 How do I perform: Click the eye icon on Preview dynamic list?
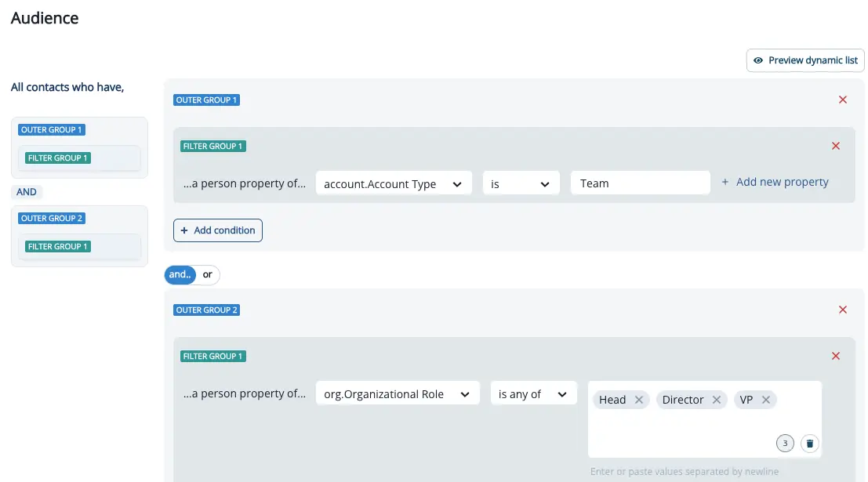pos(758,60)
